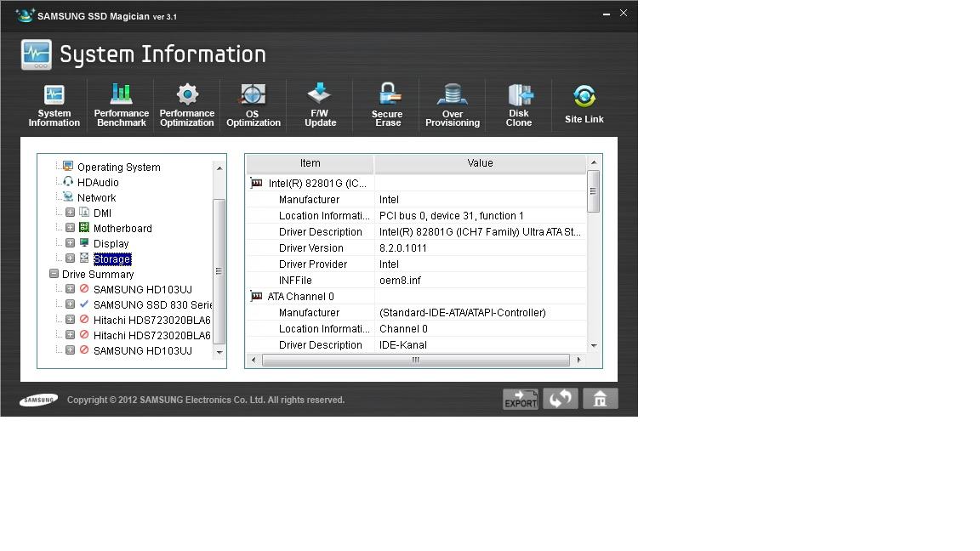This screenshot has width=980, height=551.
Task: Click the Export button
Action: [x=521, y=399]
